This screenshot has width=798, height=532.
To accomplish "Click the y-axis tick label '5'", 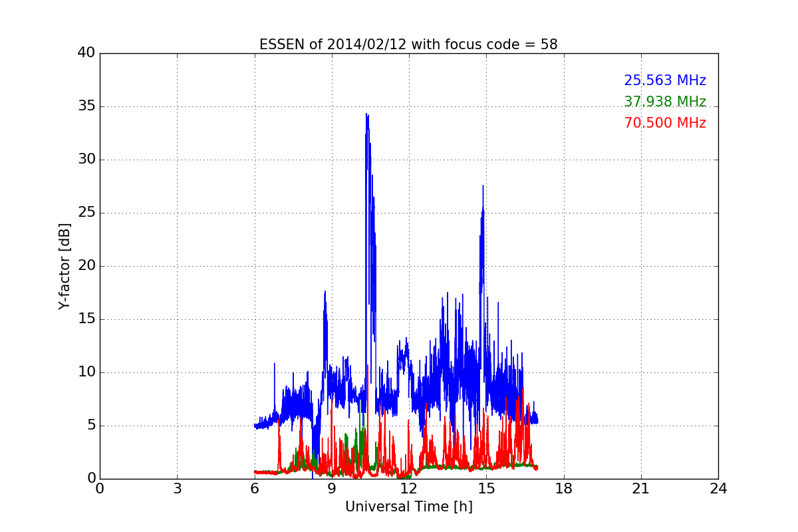I will (91, 426).
